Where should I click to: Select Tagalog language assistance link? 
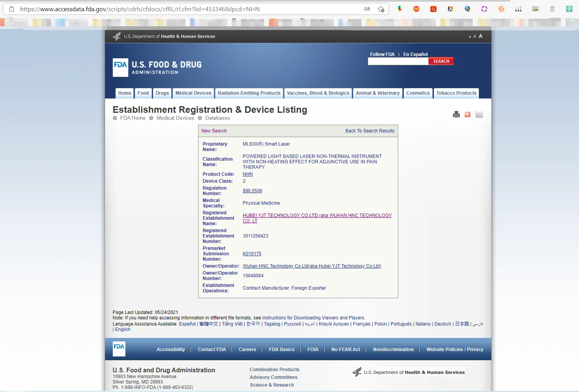(x=272, y=324)
